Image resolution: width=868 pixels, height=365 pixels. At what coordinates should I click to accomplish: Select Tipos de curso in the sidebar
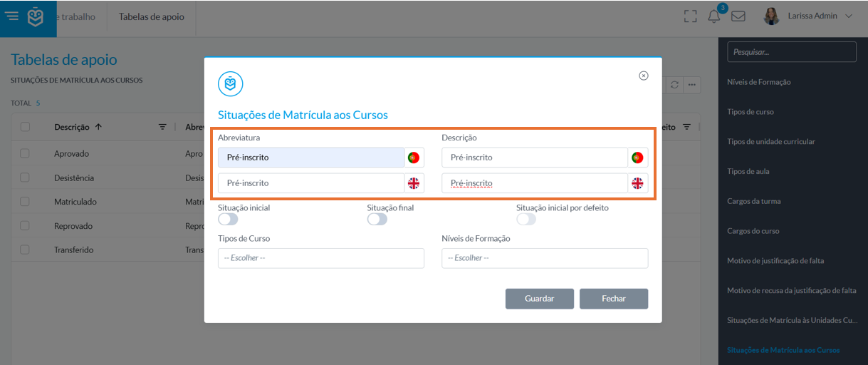pos(751,112)
